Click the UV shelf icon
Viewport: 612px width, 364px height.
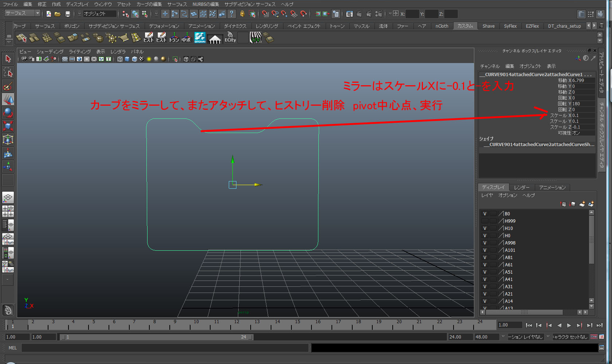pos(256,38)
